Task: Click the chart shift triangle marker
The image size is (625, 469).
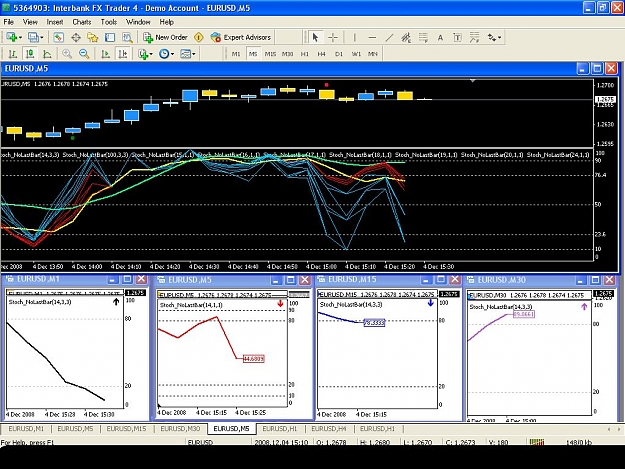Action: [x=473, y=80]
